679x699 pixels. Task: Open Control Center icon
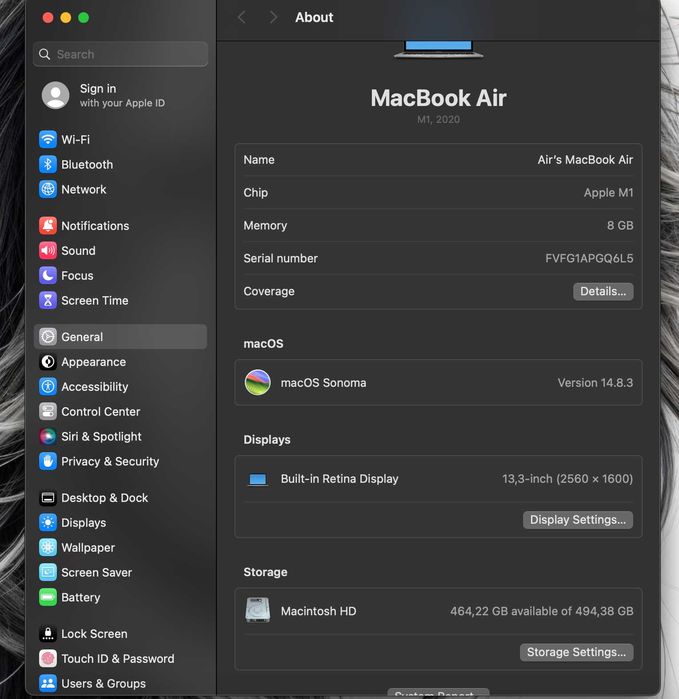pyautogui.click(x=48, y=411)
